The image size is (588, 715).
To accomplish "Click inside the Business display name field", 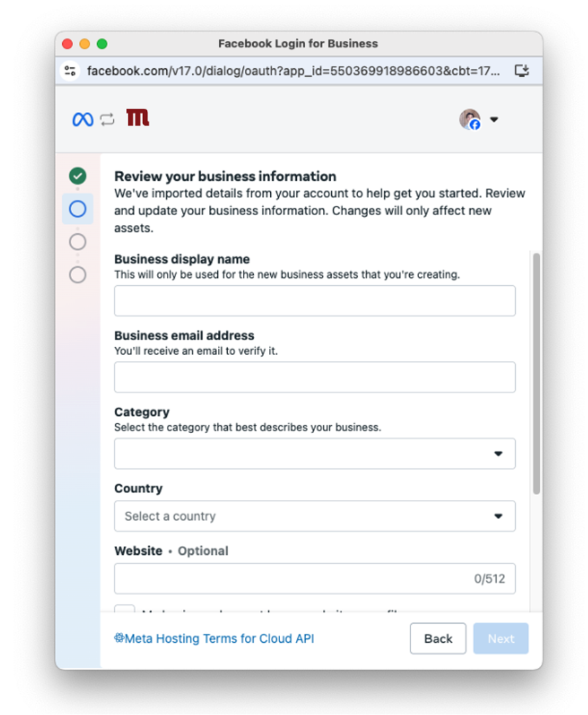I will [x=315, y=301].
